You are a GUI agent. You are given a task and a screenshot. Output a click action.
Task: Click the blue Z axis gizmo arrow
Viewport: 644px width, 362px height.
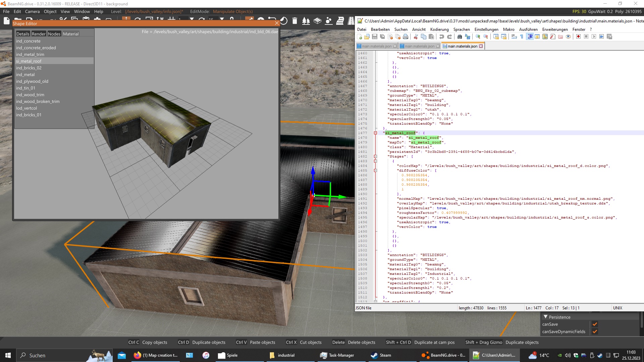pyautogui.click(x=313, y=172)
